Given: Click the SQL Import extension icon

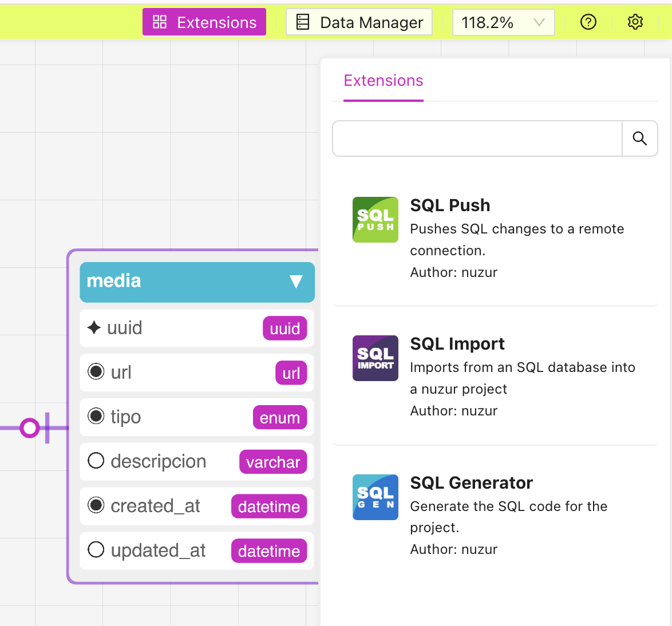Looking at the screenshot, I should (x=375, y=358).
